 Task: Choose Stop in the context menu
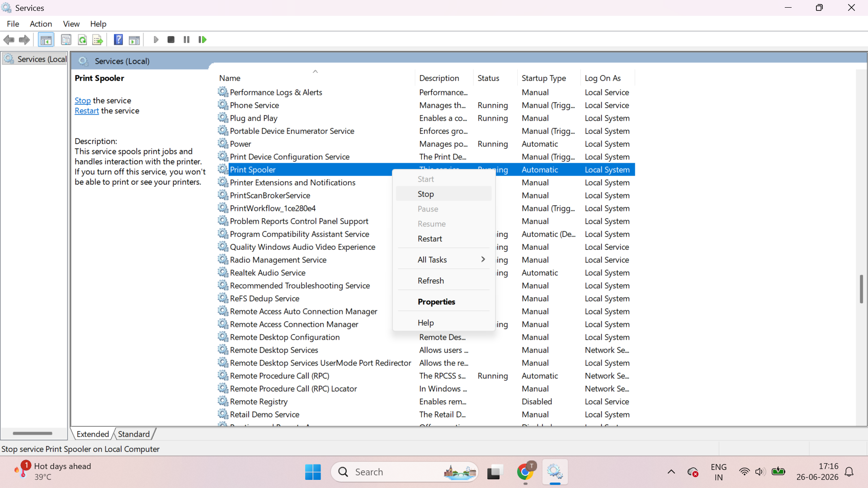click(x=443, y=194)
